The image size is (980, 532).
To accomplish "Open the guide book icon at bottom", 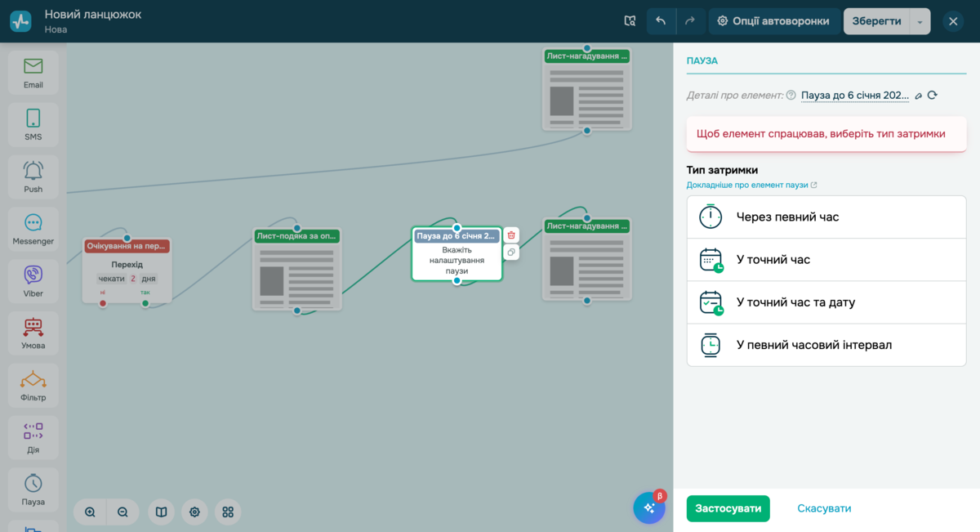I will click(162, 512).
